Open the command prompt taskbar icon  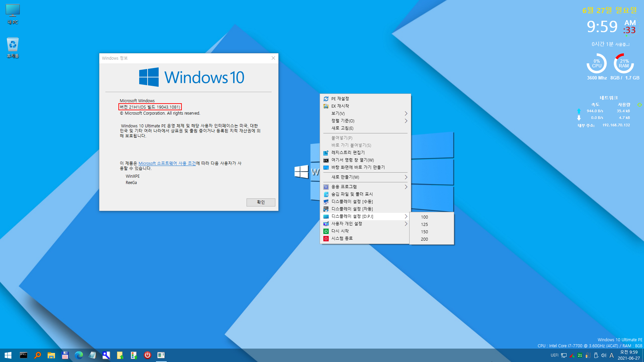coord(23,355)
